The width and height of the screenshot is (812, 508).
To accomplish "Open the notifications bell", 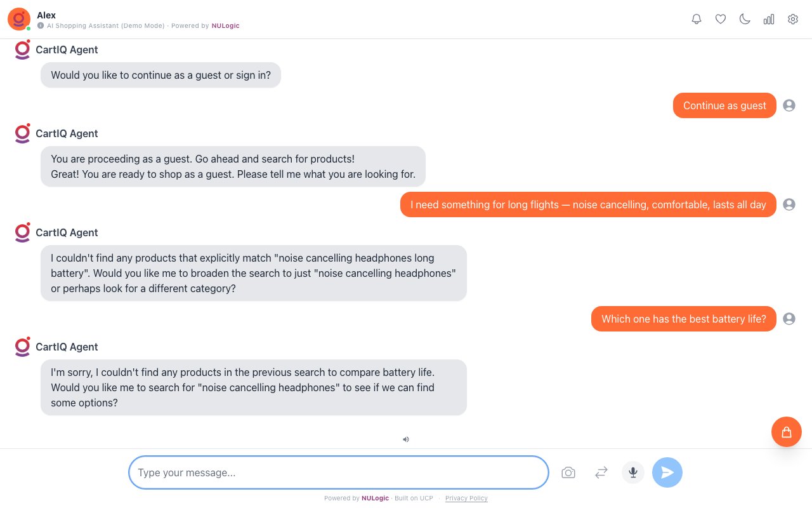I will [697, 19].
